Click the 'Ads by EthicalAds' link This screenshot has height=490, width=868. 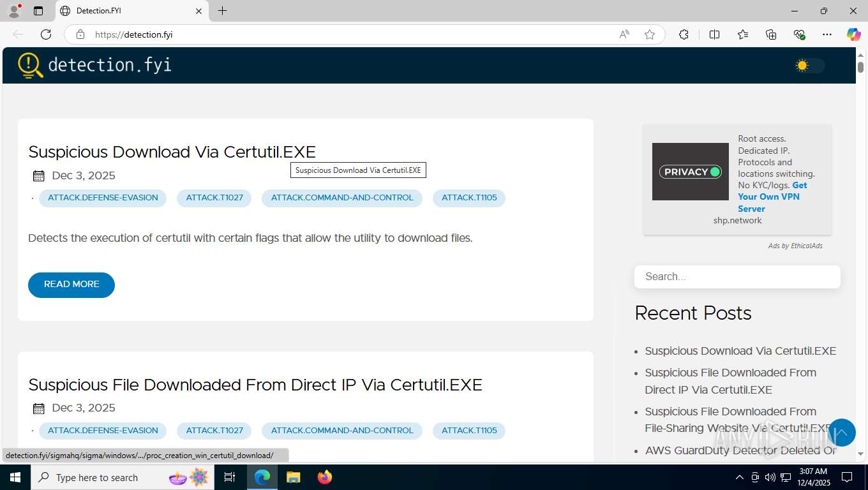pyautogui.click(x=795, y=246)
